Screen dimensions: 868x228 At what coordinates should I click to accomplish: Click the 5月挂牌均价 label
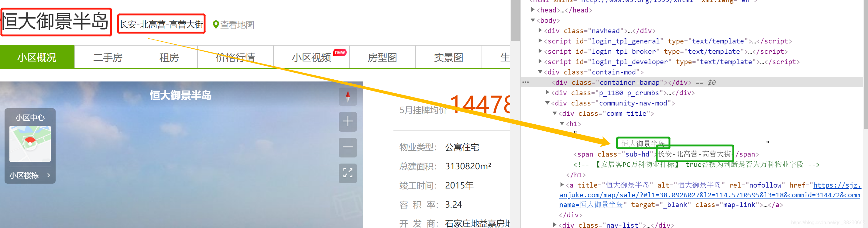click(x=423, y=110)
